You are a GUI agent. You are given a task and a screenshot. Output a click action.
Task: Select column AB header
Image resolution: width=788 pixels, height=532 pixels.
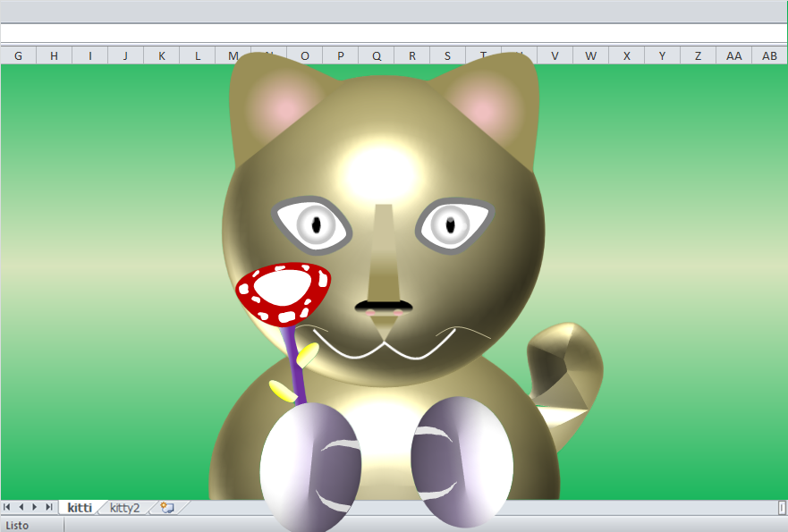pos(769,55)
